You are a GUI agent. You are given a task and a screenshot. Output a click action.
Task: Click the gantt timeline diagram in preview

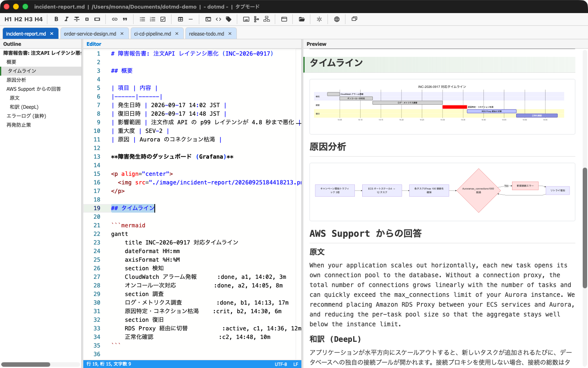tap(442, 107)
